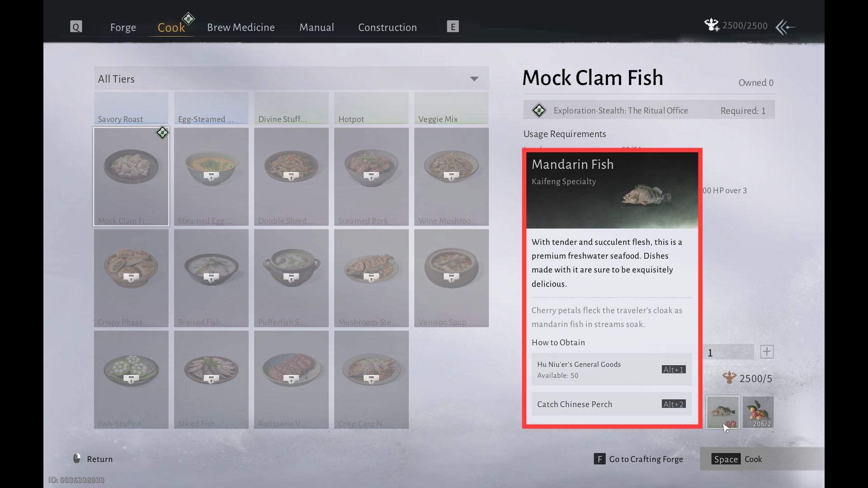Choose Catch Chinese Perch option
The image size is (868, 488).
(x=612, y=404)
